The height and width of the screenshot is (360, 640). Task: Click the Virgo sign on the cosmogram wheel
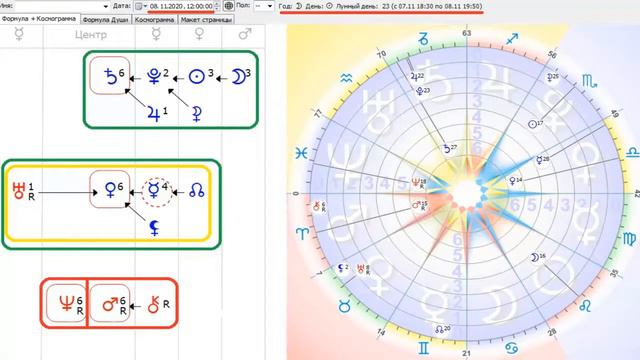pyautogui.click(x=630, y=239)
